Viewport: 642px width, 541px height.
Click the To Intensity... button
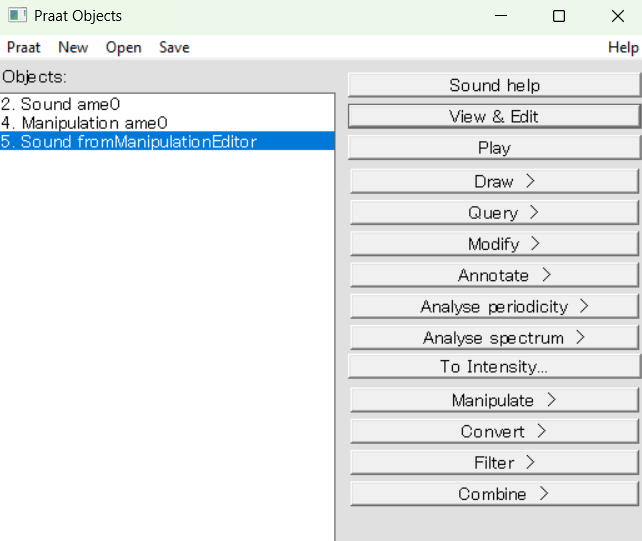click(494, 367)
